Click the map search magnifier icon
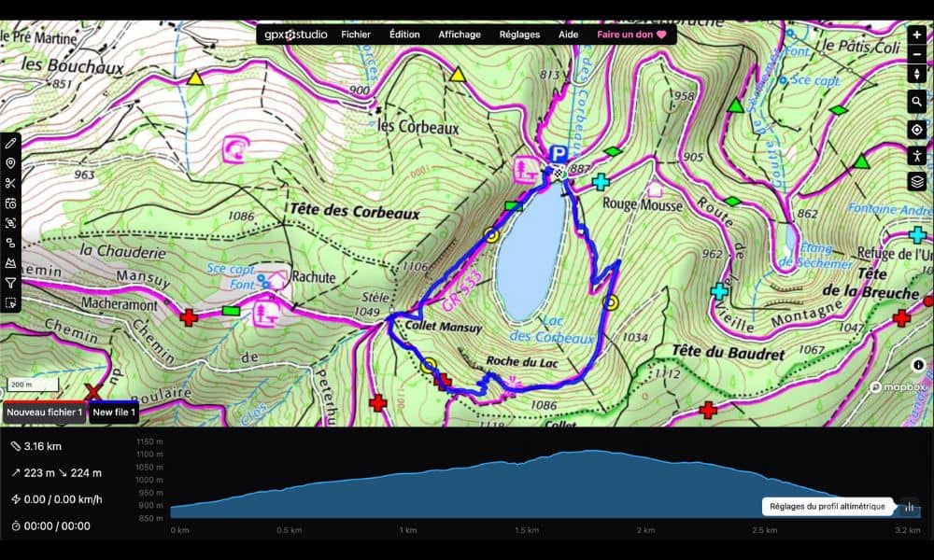The width and height of the screenshot is (934, 560). tap(916, 102)
